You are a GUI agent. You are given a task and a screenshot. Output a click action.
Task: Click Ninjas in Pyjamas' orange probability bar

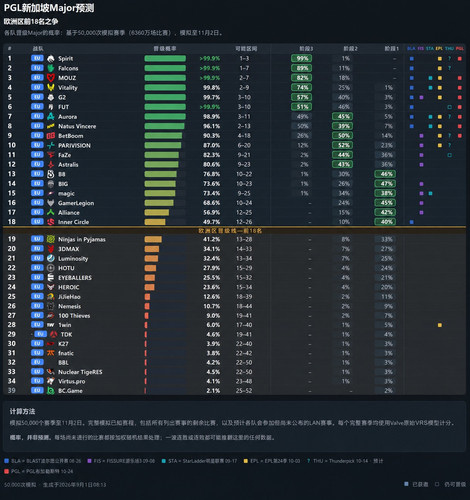[x=153, y=239]
